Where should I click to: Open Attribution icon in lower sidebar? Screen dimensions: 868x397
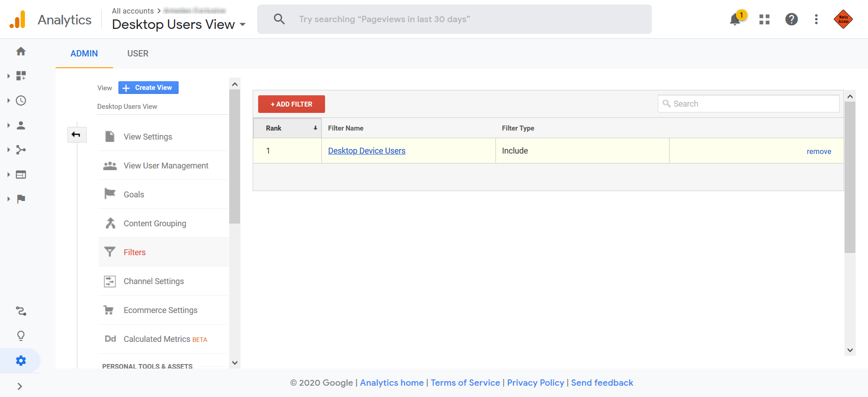point(21,311)
